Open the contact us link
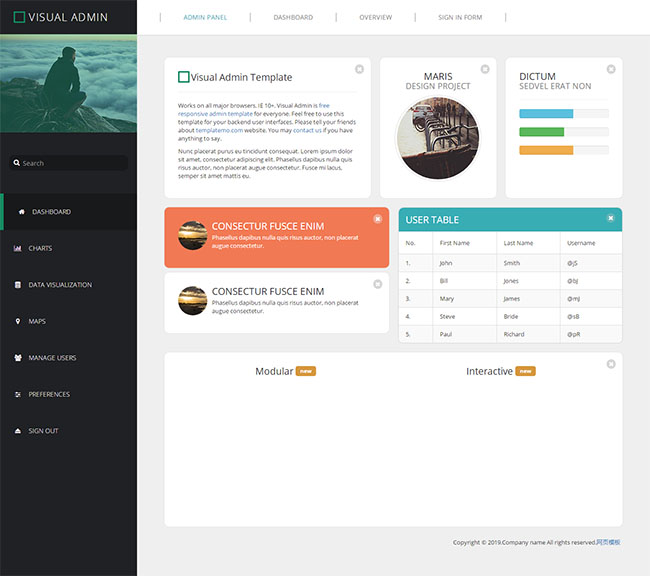650x576 pixels. tap(307, 130)
